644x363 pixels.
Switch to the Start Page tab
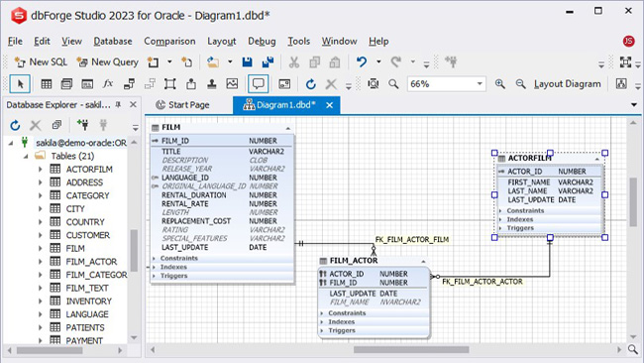[x=182, y=105]
